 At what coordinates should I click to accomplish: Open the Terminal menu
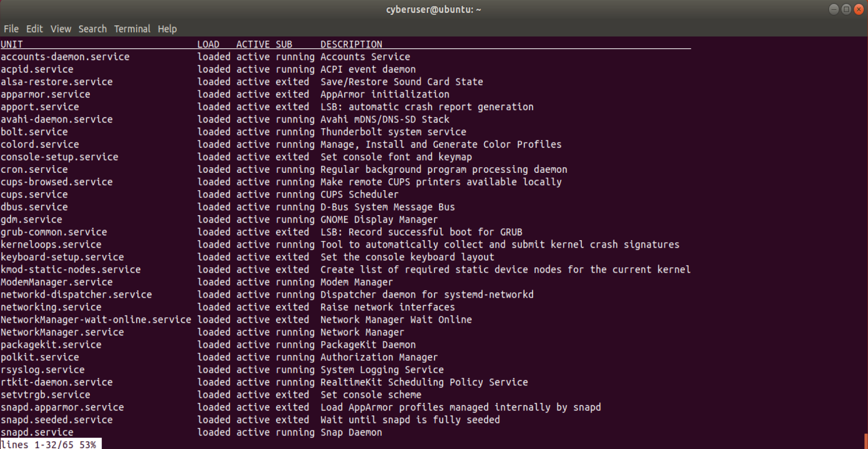coord(132,29)
